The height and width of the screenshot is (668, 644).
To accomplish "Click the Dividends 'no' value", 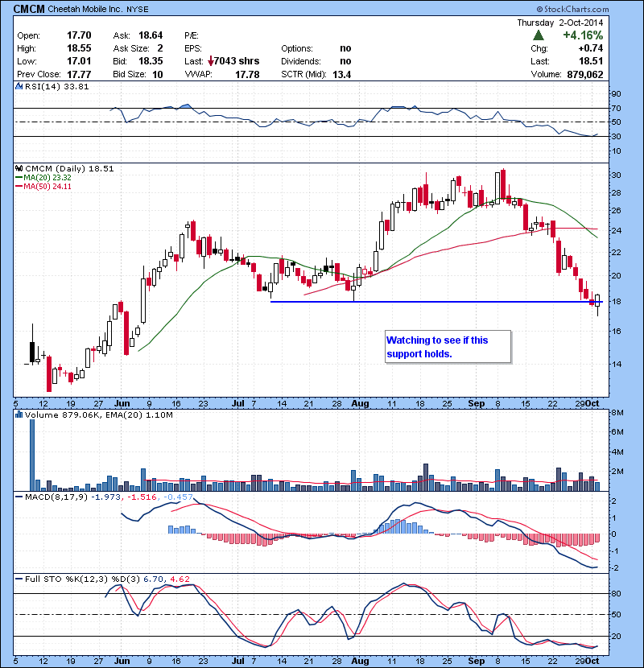I will tap(345, 61).
